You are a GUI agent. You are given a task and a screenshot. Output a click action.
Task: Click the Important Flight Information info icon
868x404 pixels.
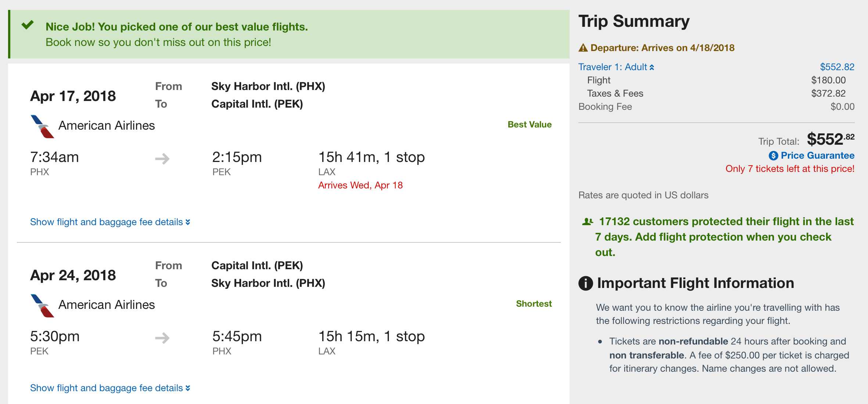click(x=586, y=283)
